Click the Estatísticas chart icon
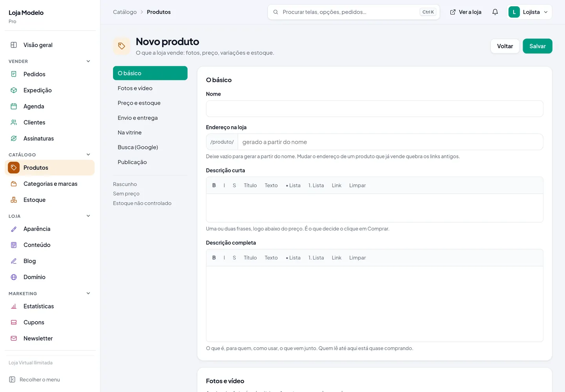 tap(14, 306)
